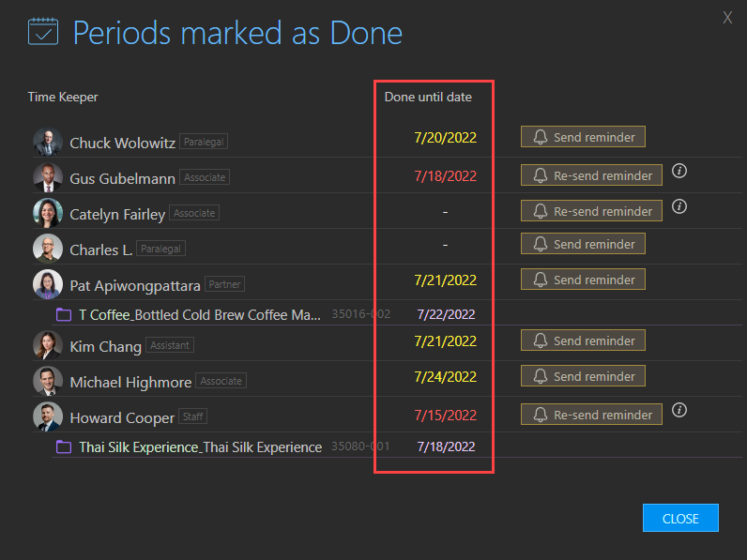Viewport: 747px width, 560px height.
Task: Click Associate tag next to Michael Highmore
Action: click(221, 381)
